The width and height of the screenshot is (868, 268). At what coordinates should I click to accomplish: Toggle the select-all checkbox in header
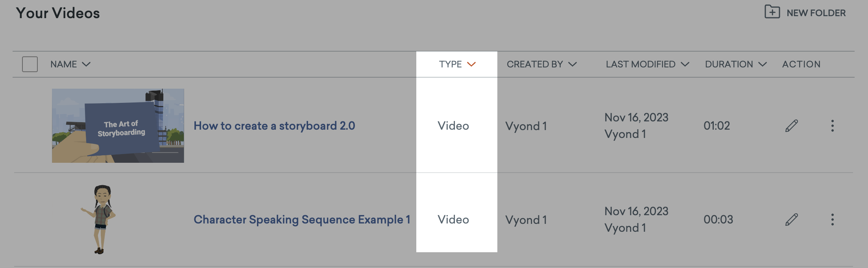30,64
